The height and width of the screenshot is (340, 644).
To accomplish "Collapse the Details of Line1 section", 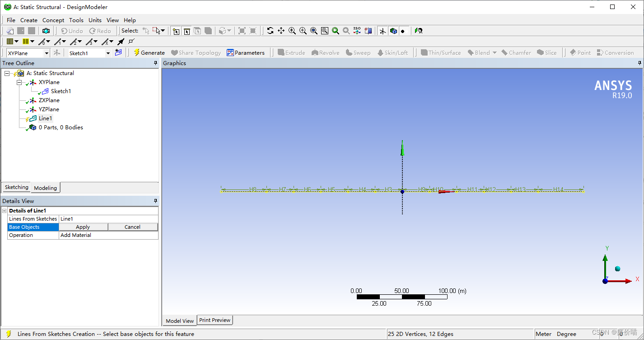I will click(5, 211).
